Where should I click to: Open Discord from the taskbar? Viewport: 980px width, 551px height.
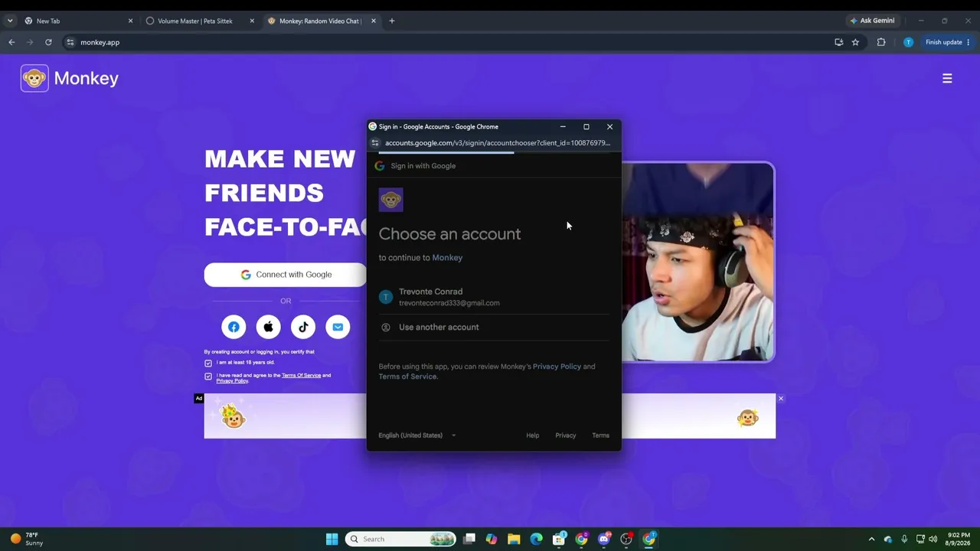point(604,539)
